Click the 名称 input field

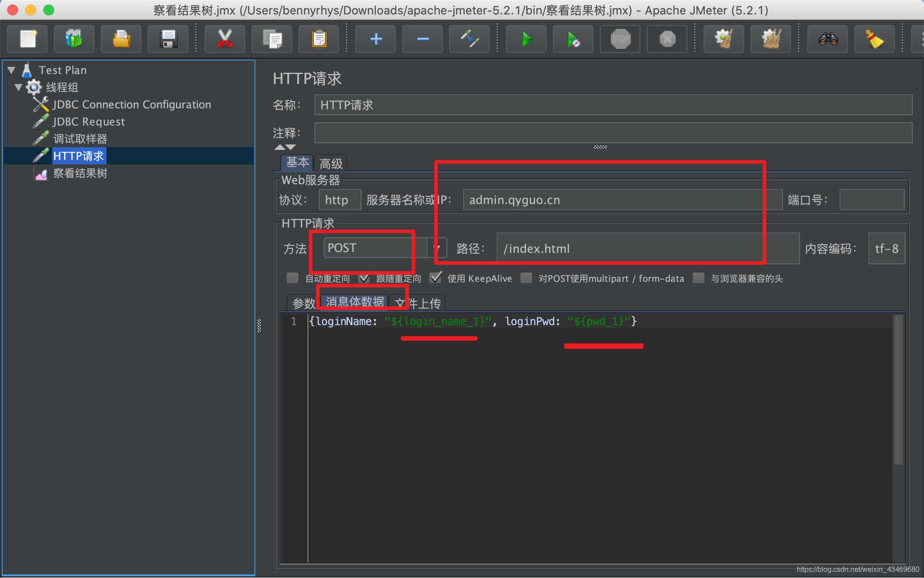tap(613, 105)
